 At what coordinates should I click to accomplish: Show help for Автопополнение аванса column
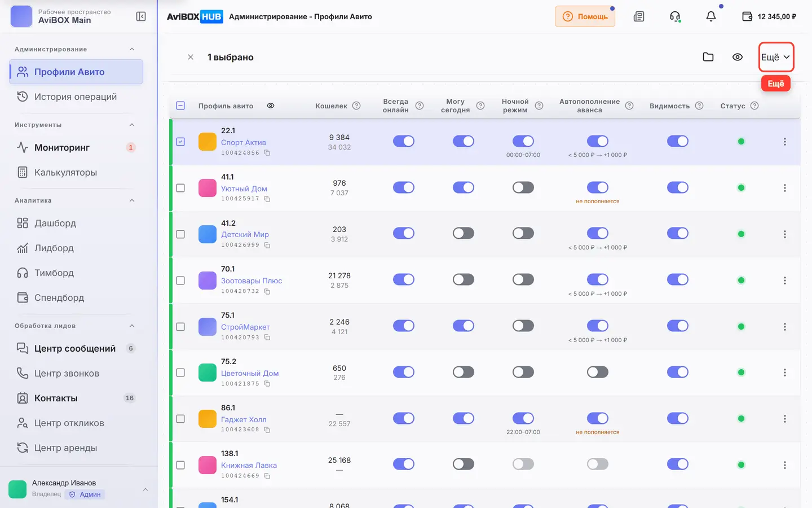[629, 106]
